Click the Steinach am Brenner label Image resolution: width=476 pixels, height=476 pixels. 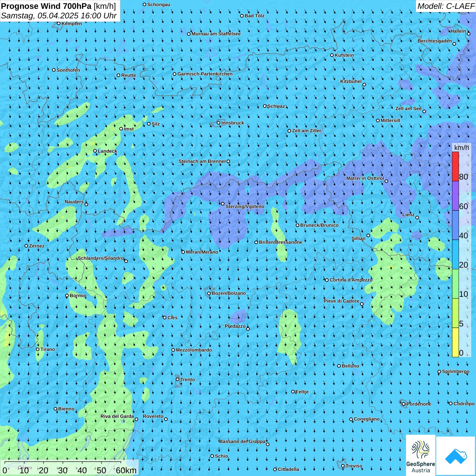[202, 161]
